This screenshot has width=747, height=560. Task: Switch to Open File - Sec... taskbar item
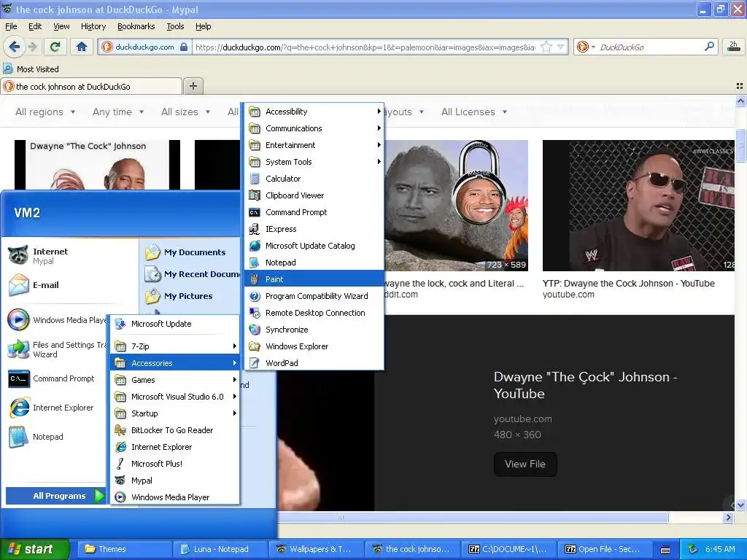604,549
